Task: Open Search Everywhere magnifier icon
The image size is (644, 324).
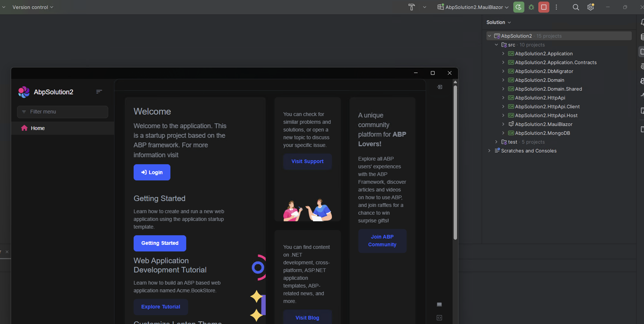Action: pos(576,7)
